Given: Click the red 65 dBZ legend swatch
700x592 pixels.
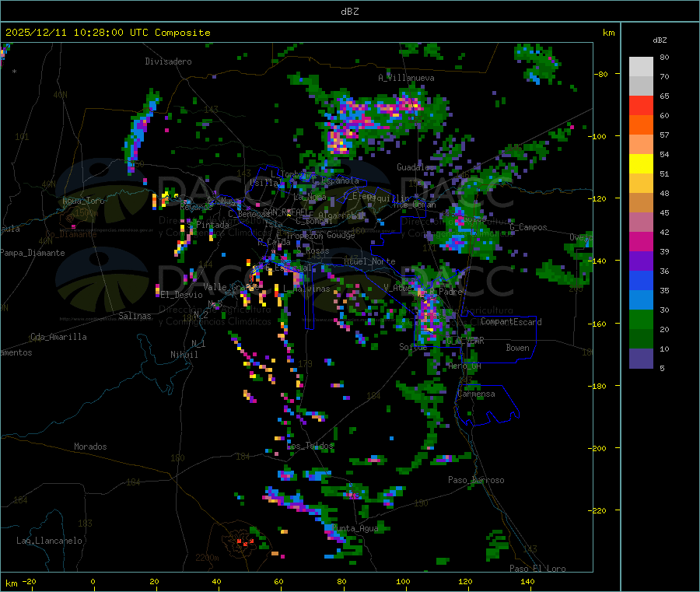Looking at the screenshot, I should [x=641, y=105].
